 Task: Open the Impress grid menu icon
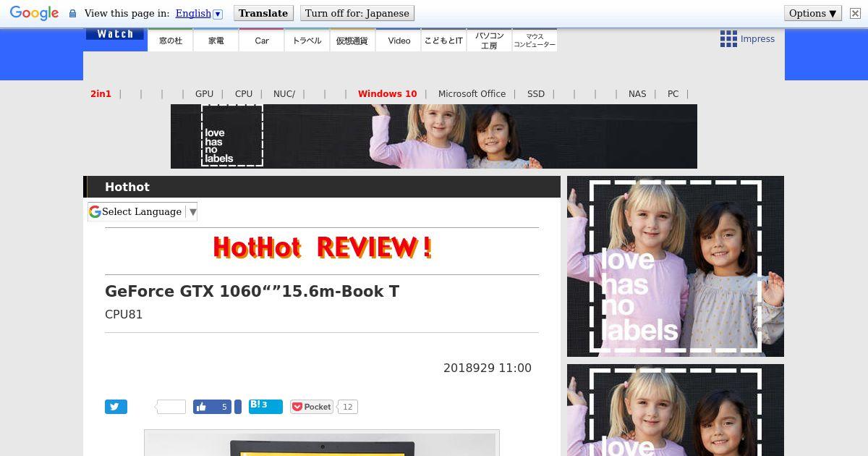728,39
